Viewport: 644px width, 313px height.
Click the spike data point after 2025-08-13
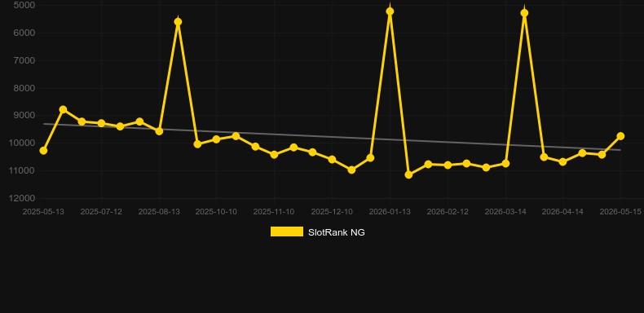click(178, 22)
